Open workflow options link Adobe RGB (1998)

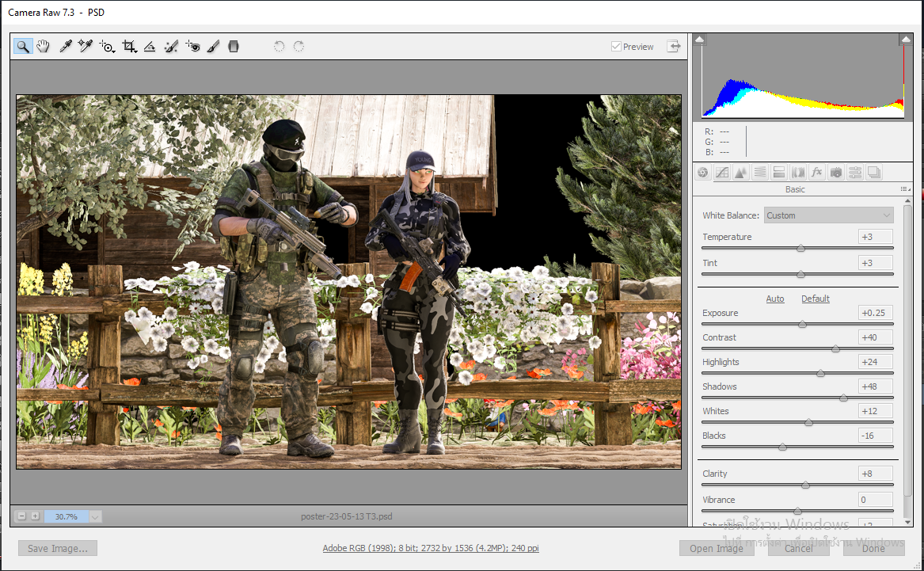430,548
